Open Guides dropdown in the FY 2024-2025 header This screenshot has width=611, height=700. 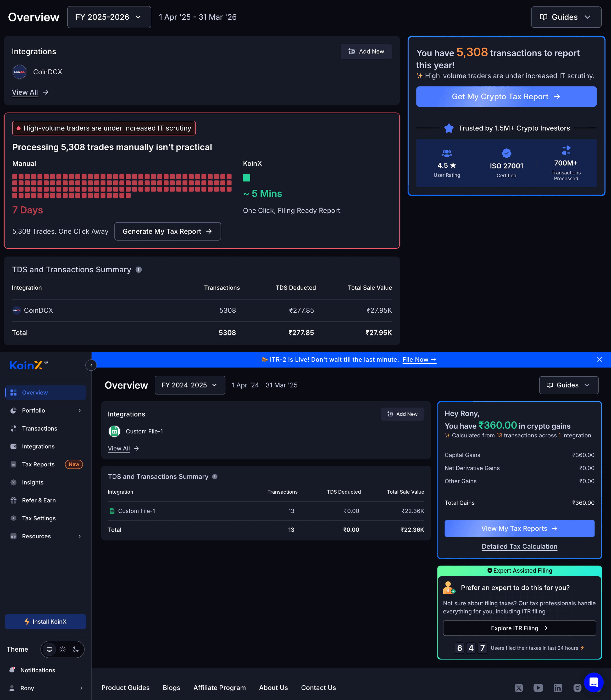(569, 385)
